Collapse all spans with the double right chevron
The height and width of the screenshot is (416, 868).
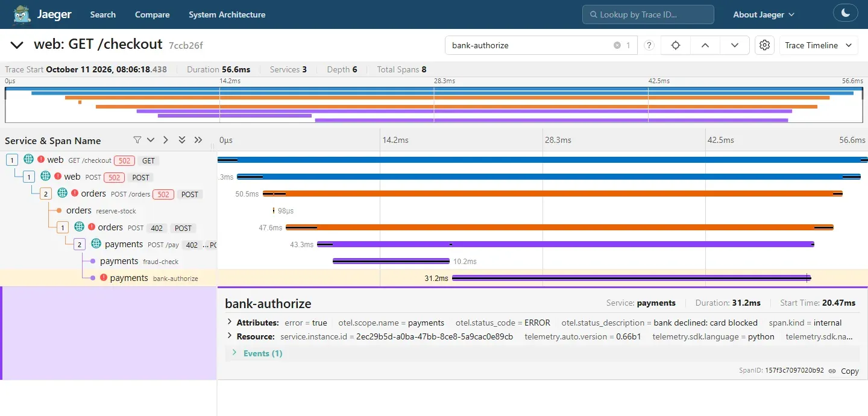198,140
